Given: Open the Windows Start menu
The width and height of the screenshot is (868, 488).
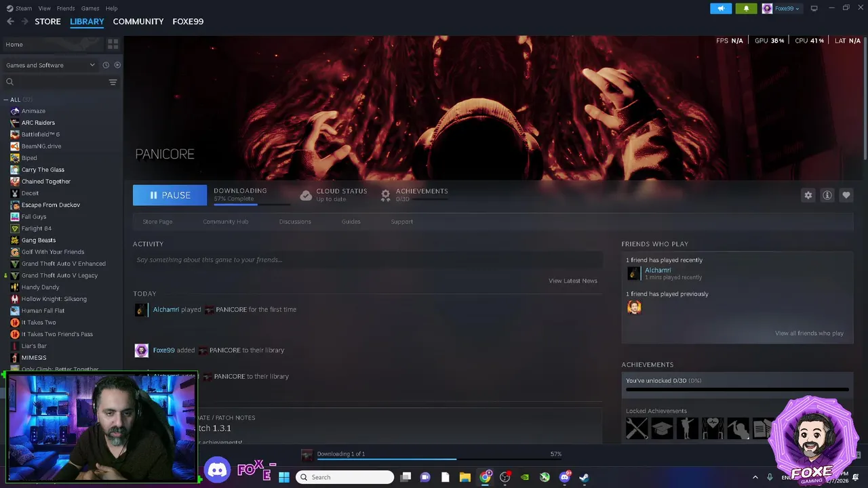Looking at the screenshot, I should (284, 477).
